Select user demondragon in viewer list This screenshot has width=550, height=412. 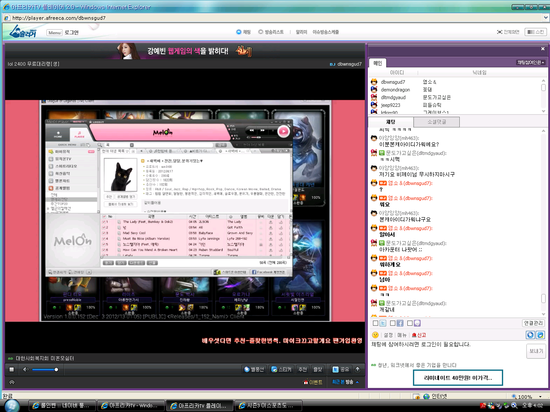coord(395,90)
